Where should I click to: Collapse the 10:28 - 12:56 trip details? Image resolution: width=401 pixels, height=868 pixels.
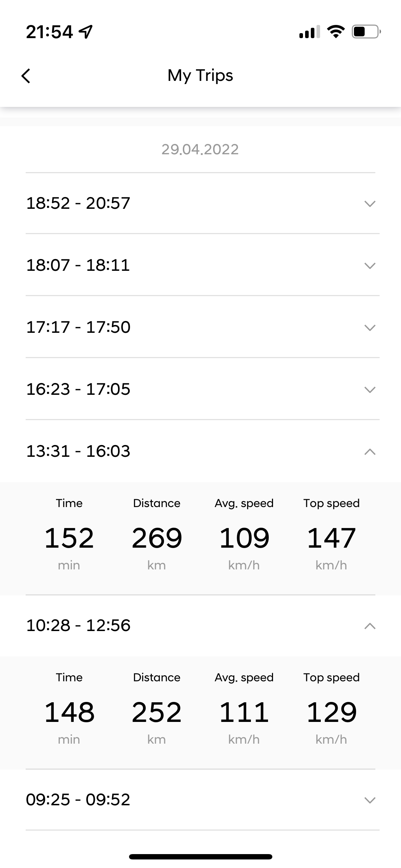(x=370, y=626)
